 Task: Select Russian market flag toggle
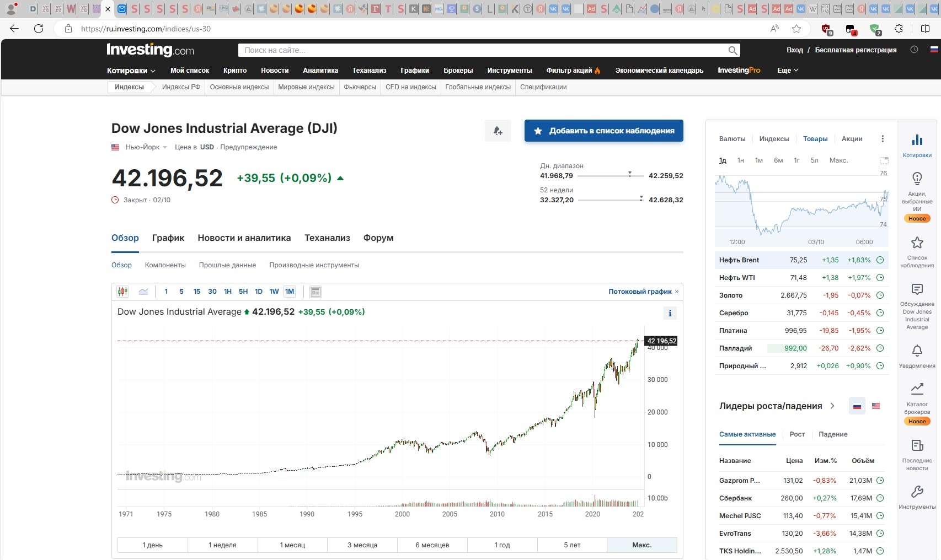857,406
